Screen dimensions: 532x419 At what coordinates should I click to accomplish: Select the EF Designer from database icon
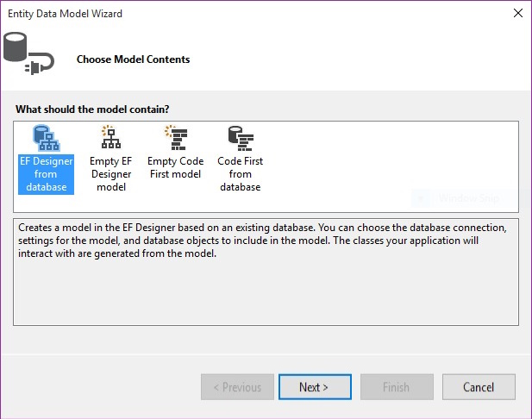pyautogui.click(x=44, y=138)
